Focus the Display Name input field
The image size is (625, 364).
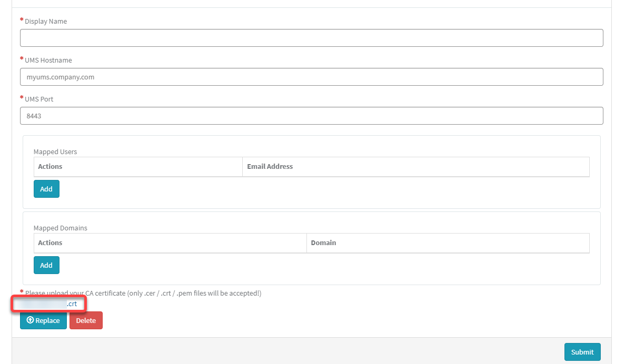[311, 37]
